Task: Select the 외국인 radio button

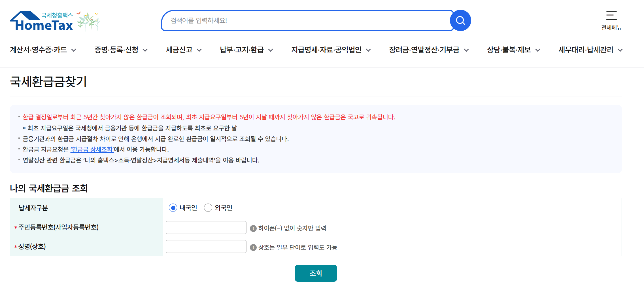Action: 208,208
